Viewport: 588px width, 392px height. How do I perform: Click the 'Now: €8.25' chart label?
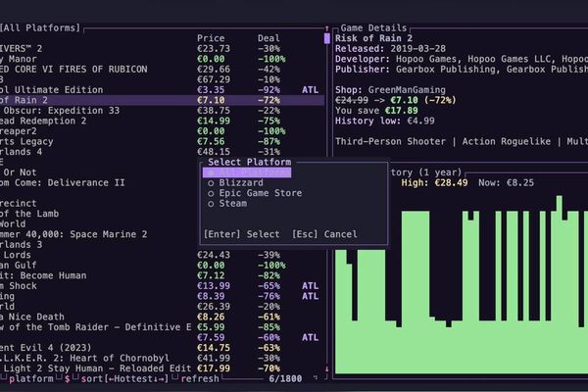506,182
